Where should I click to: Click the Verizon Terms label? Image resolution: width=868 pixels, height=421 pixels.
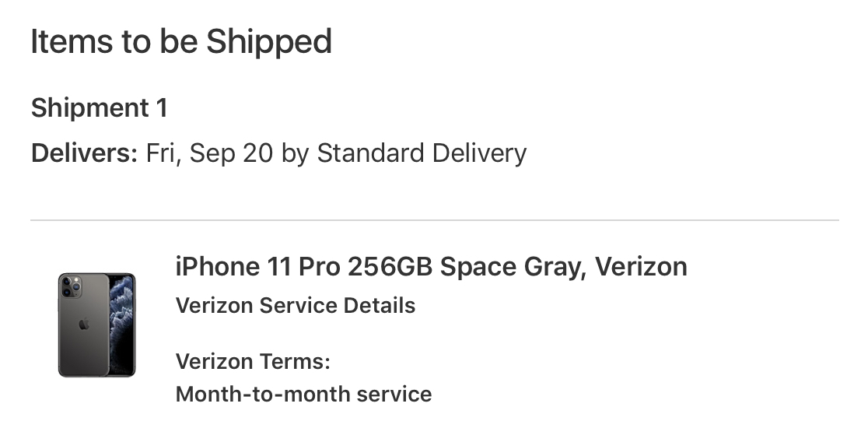click(253, 362)
